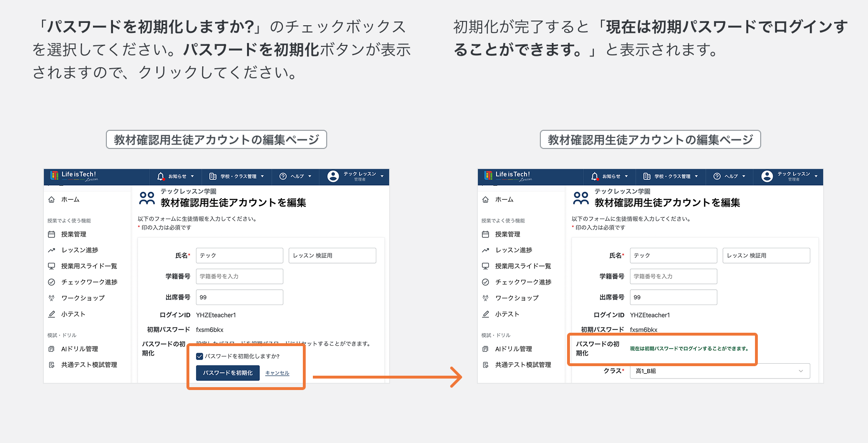Viewport: 868px width, 443px height.
Task: Click user avatar icon in left screenshot
Action: [333, 176]
